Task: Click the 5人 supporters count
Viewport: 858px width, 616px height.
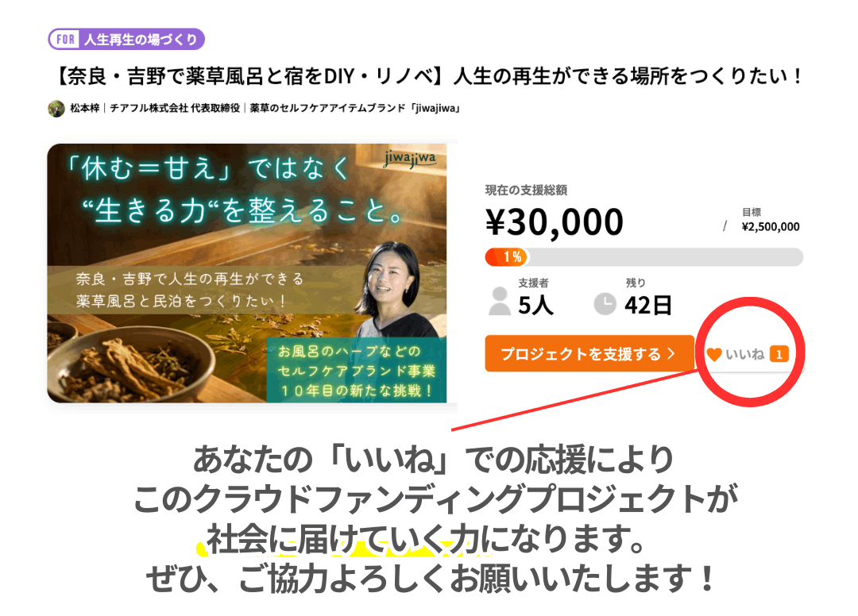Action: [535, 305]
